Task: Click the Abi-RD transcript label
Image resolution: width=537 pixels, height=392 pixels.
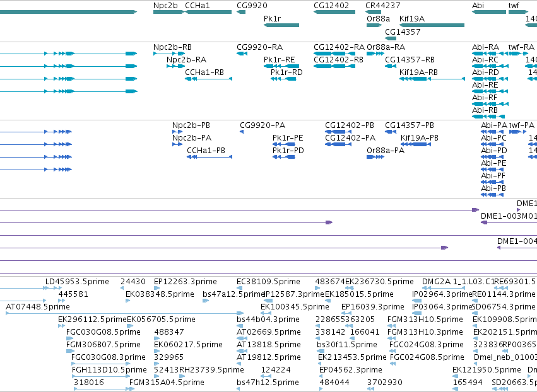Action: 485,72
